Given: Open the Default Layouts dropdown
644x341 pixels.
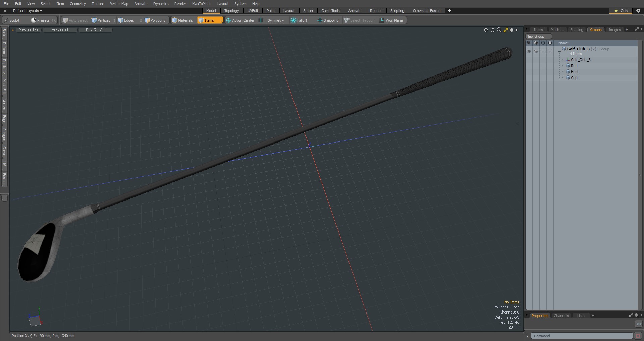Looking at the screenshot, I should coord(28,11).
